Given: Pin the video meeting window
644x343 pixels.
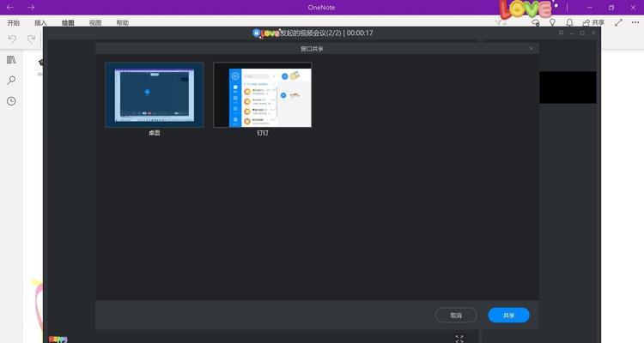Looking at the screenshot, I should coord(561,33).
